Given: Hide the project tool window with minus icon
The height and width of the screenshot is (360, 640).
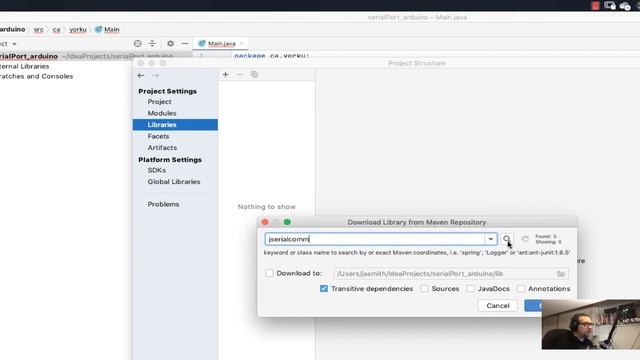Looking at the screenshot, I should point(185,43).
